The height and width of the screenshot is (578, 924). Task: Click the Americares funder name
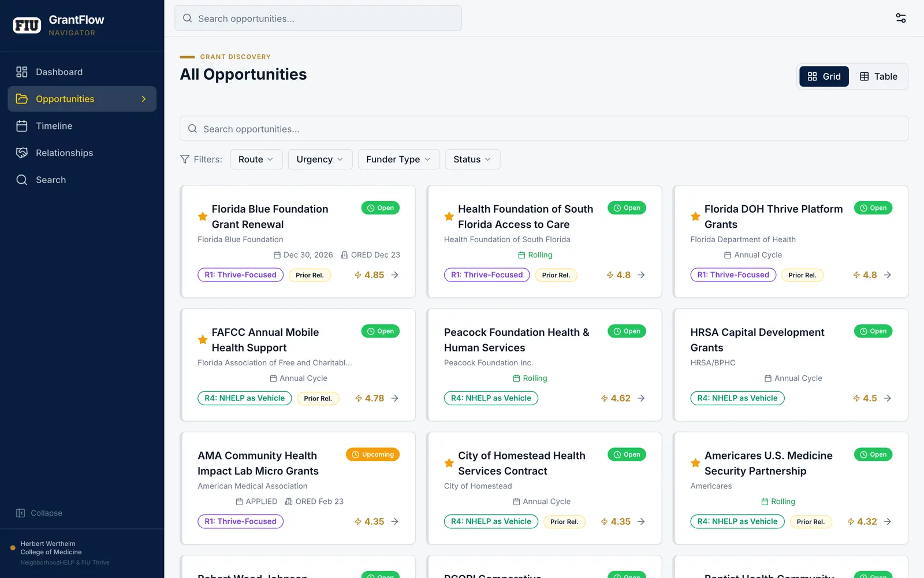point(711,486)
